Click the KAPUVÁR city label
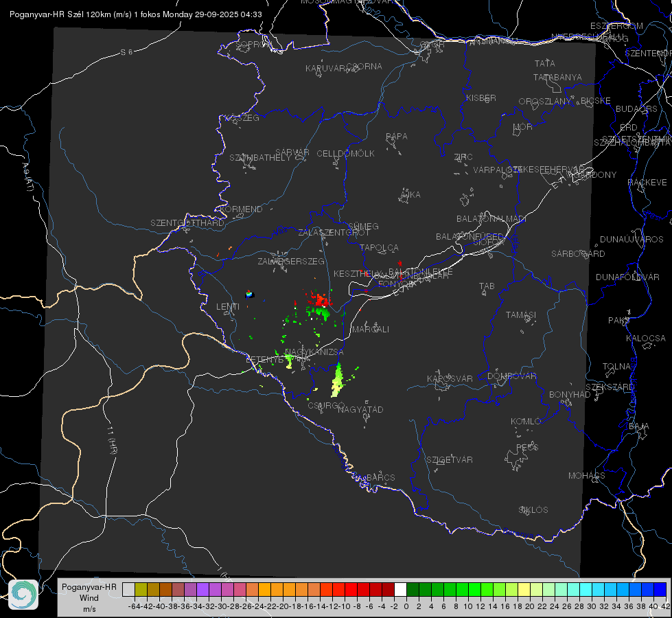This screenshot has height=618, width=672. coord(326,69)
